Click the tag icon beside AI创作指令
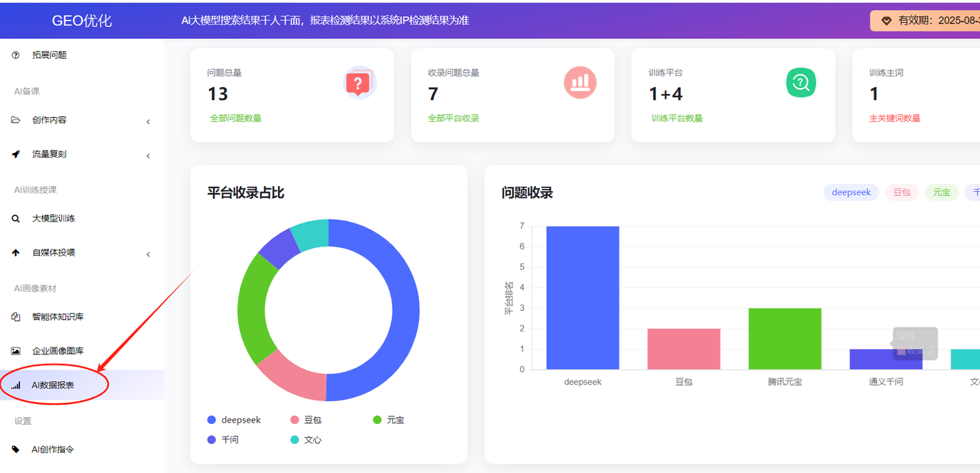980x473 pixels. pos(16,449)
